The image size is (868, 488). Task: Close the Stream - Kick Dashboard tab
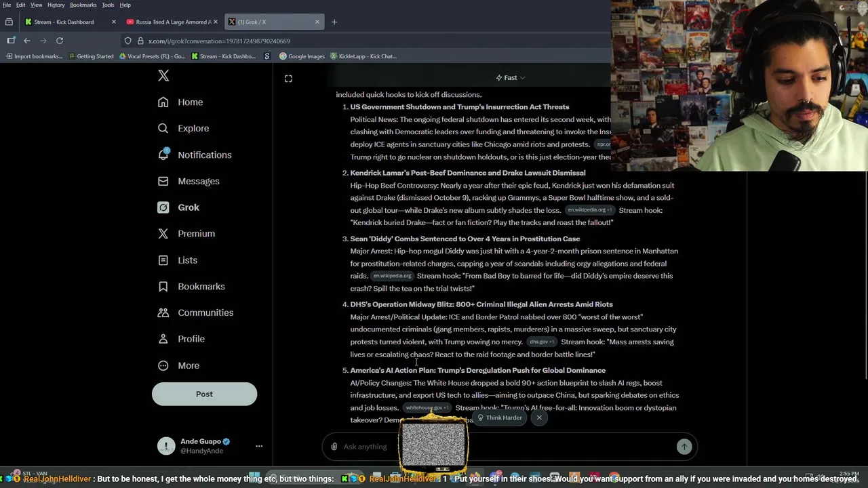tap(113, 22)
